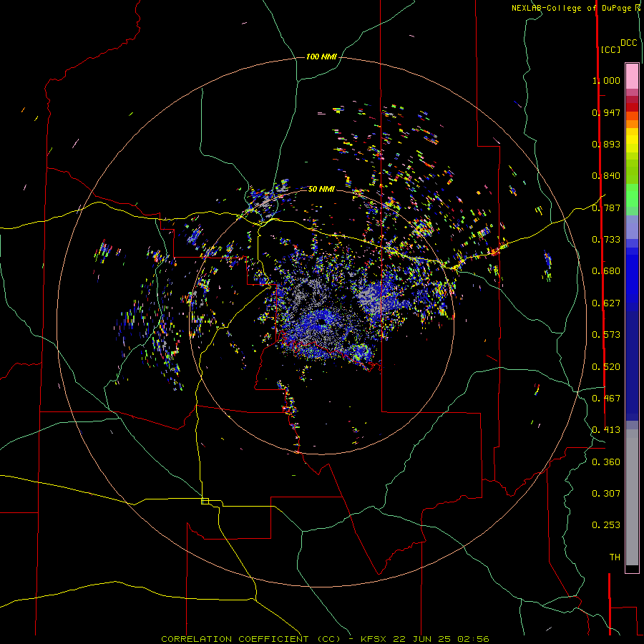This screenshot has height=644, width=644.
Task: Click the 0.360 legend value
Action: point(606,462)
